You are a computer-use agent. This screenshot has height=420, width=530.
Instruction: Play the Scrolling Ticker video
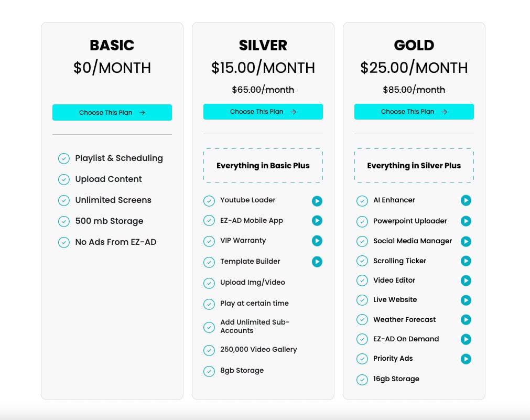(x=466, y=261)
